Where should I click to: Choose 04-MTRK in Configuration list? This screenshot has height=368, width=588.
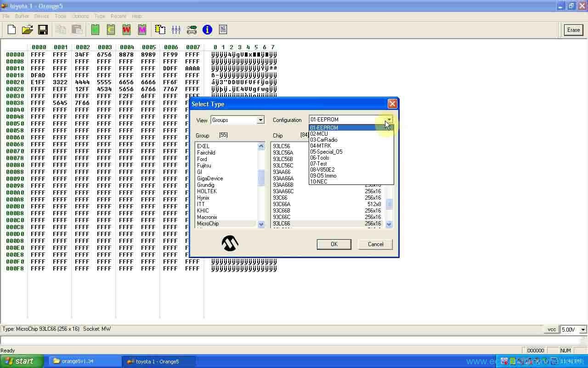tap(351, 146)
